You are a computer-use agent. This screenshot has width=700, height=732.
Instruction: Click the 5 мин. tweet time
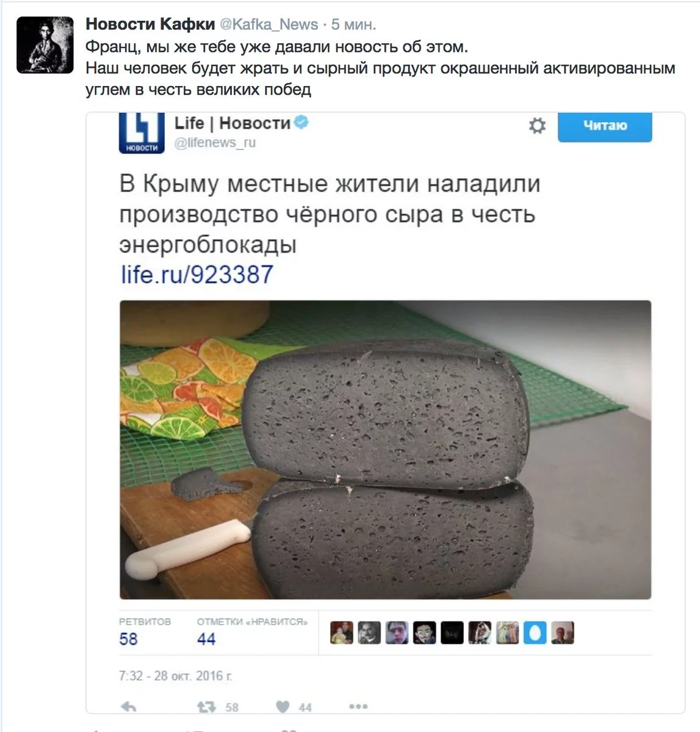(354, 24)
